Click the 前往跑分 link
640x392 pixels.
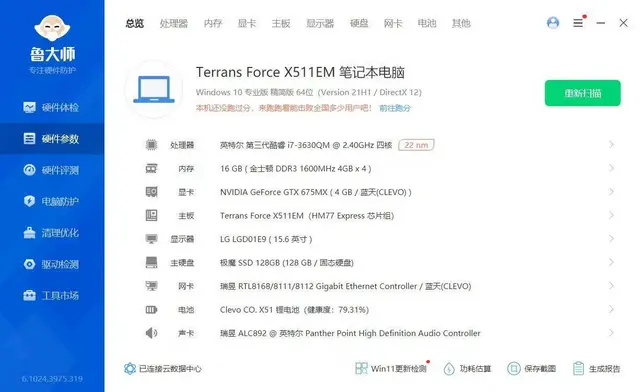[395, 108]
